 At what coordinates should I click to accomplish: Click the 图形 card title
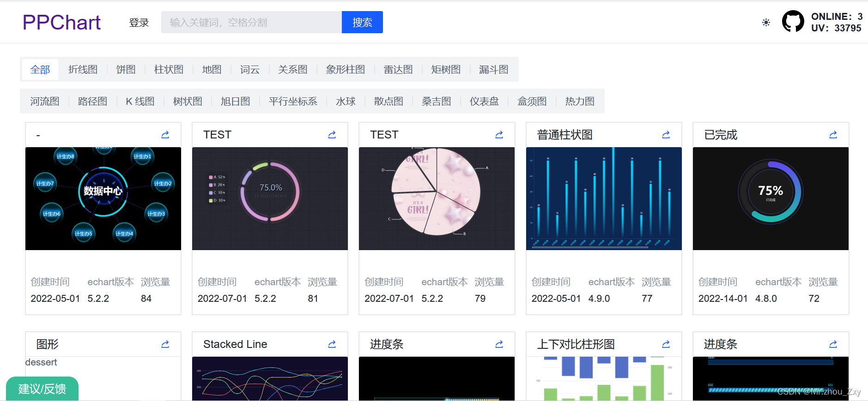(48, 344)
